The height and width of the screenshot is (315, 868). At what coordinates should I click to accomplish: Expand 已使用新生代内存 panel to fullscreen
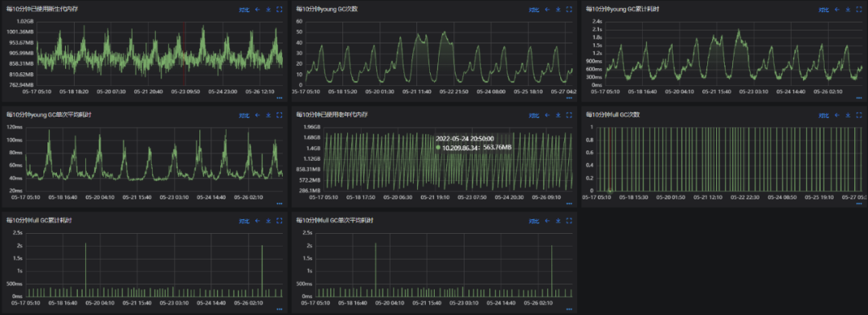(x=280, y=10)
